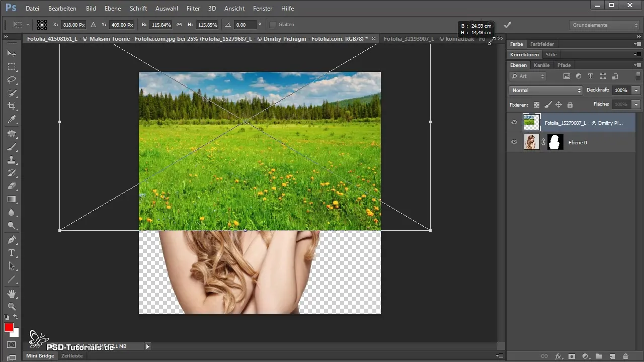This screenshot has width=644, height=362.
Task: Hide the Ebene 0 layer
Action: 514,142
